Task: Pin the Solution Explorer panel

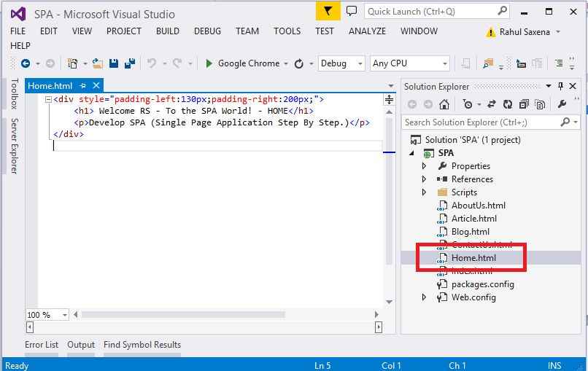Action: (560, 86)
